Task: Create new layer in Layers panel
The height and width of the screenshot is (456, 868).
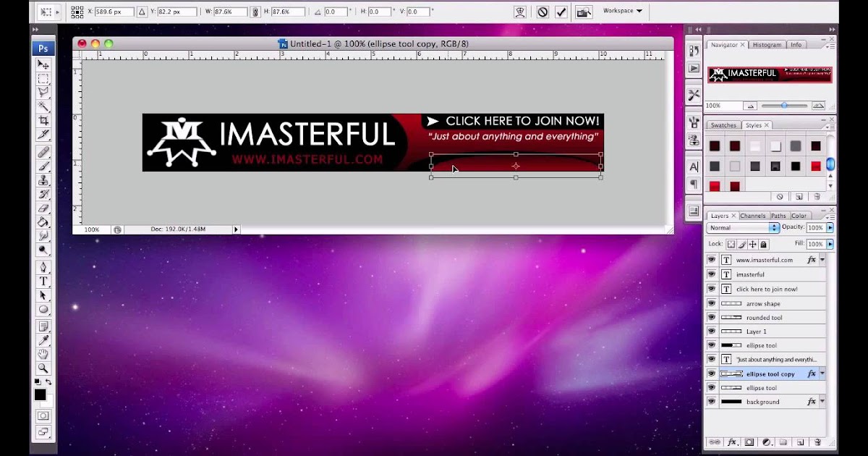Action: click(800, 442)
